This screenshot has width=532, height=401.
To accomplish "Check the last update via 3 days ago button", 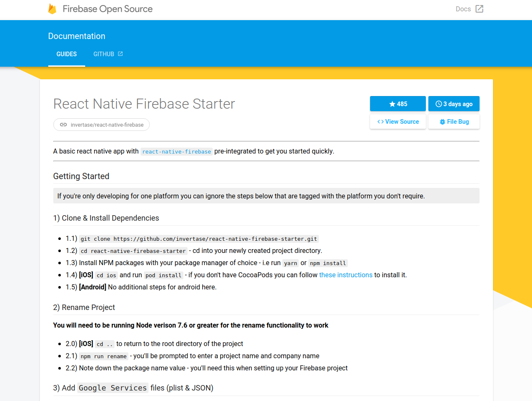I will [454, 104].
